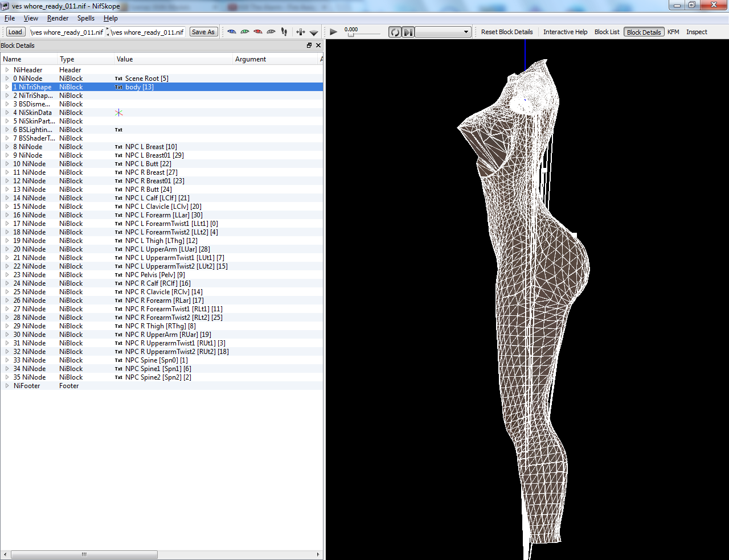Click the NifSkope title bar icon

[5, 6]
